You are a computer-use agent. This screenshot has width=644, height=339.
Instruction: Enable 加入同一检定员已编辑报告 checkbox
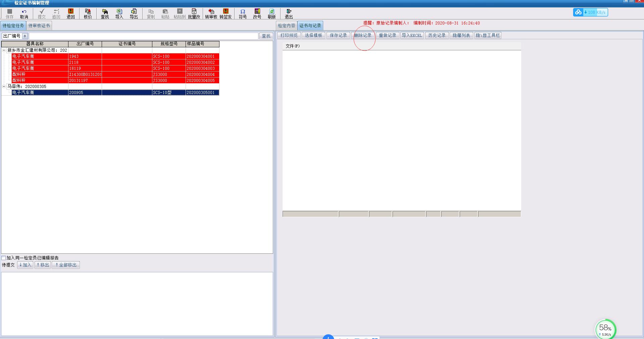4,258
